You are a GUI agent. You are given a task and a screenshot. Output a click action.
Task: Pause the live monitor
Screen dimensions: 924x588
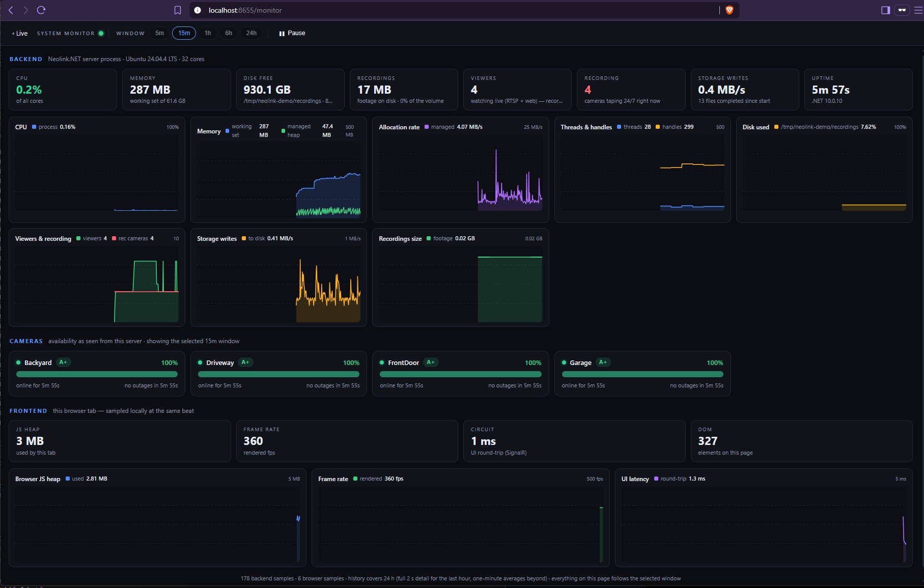(x=292, y=33)
